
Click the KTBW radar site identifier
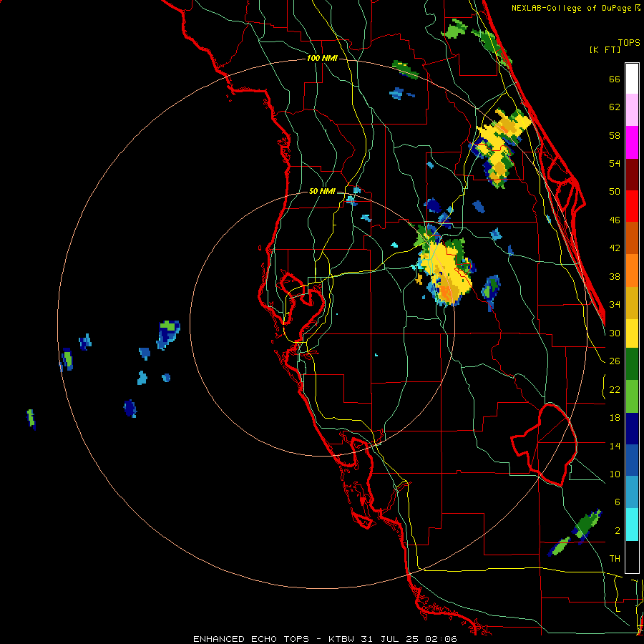click(343, 639)
